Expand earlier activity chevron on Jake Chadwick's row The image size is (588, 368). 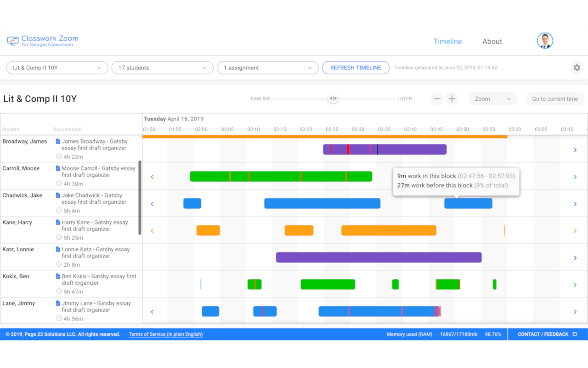point(152,203)
